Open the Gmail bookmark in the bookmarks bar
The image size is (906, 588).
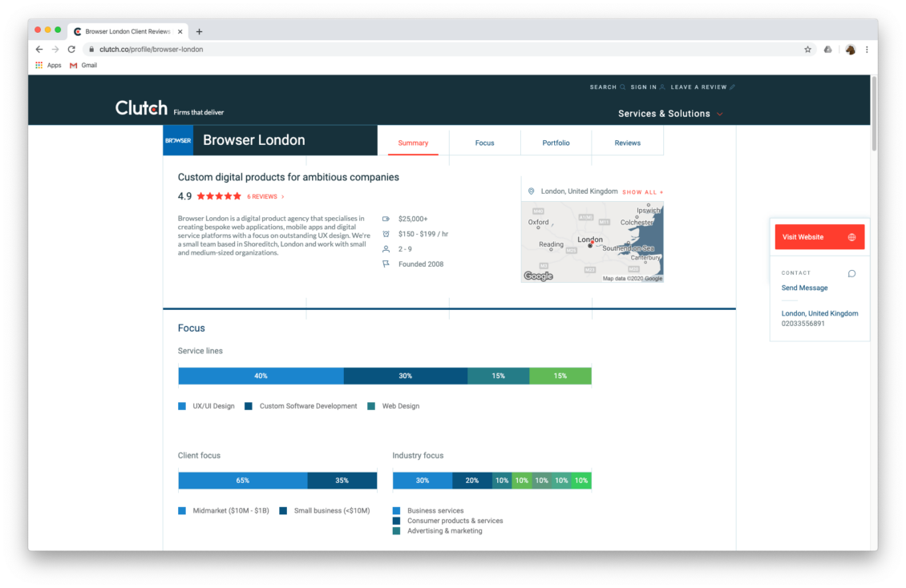click(83, 65)
